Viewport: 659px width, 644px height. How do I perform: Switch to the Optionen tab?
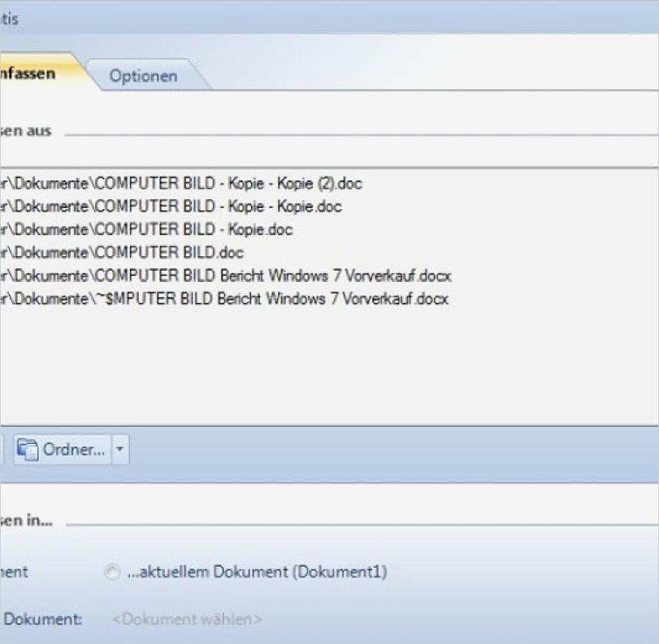[x=144, y=76]
